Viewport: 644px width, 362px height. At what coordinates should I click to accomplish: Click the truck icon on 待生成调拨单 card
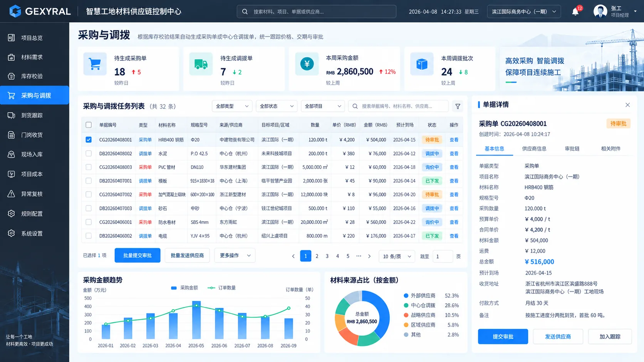pyautogui.click(x=201, y=64)
